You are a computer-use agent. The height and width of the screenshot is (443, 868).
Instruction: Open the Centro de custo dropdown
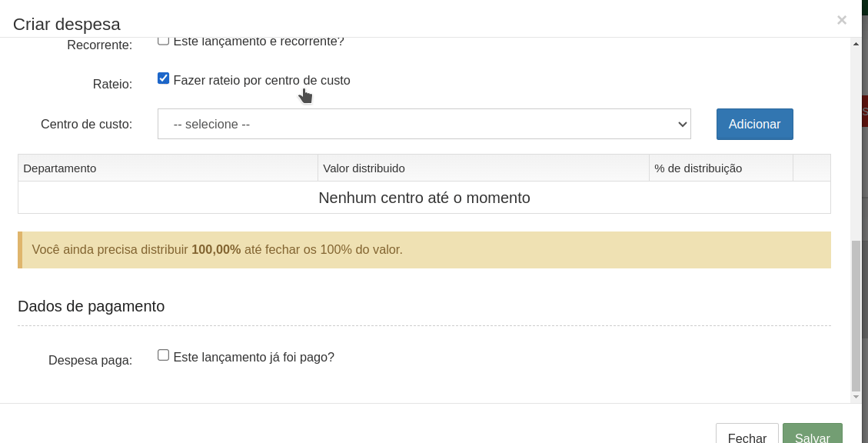(424, 124)
